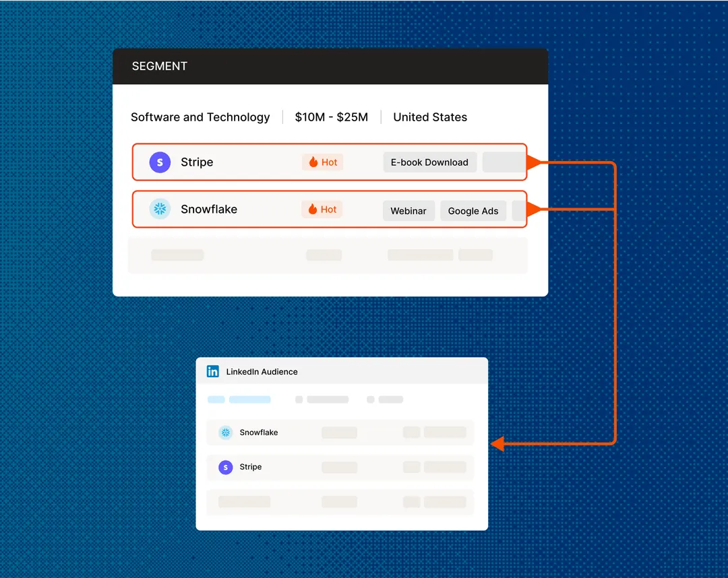Select the E-book Download tag
This screenshot has height=578, width=728.
(429, 162)
